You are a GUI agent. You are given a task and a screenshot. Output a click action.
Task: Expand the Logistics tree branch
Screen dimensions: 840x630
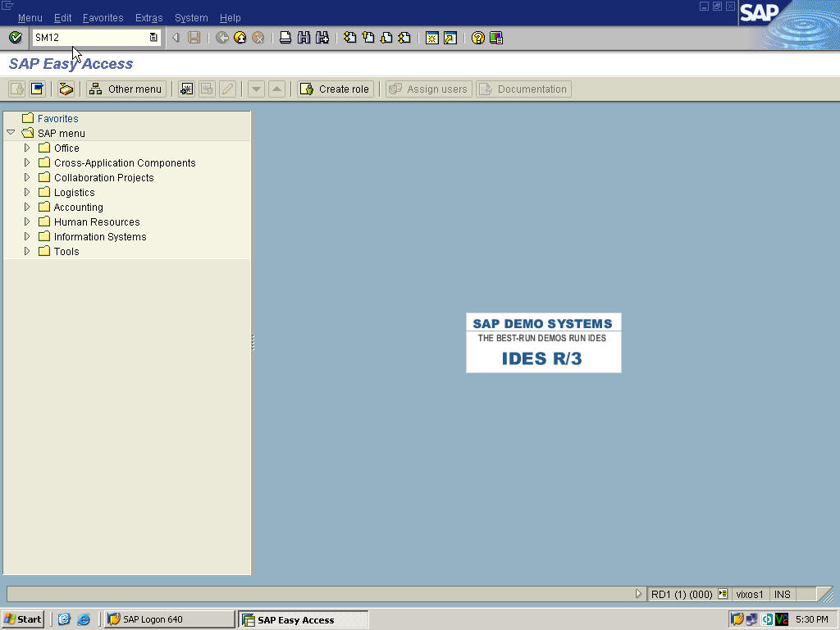coord(27,192)
